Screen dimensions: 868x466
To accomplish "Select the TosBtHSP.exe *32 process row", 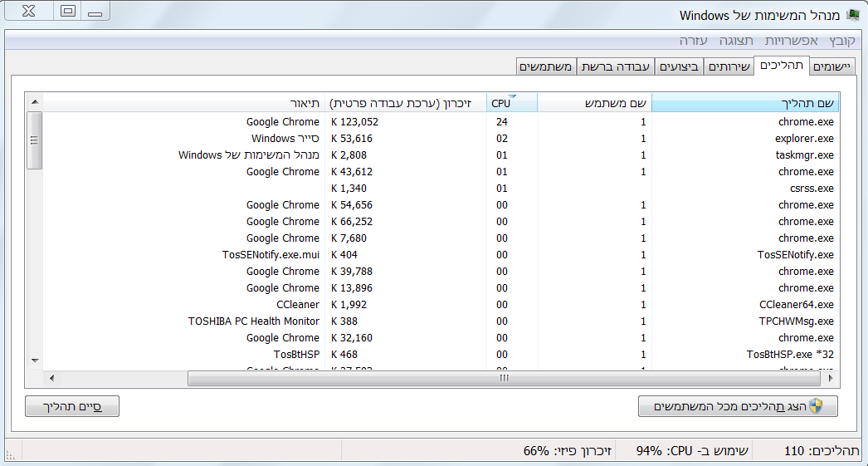I will click(441, 354).
